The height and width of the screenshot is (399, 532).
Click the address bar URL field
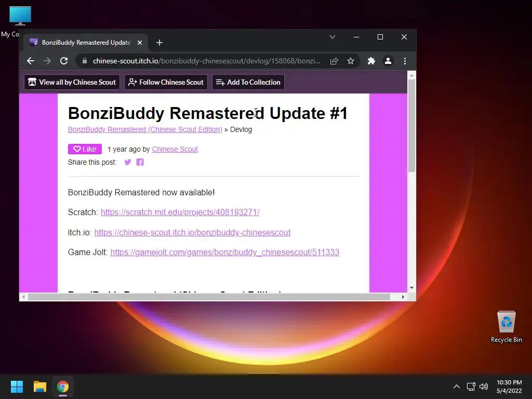pos(206,61)
